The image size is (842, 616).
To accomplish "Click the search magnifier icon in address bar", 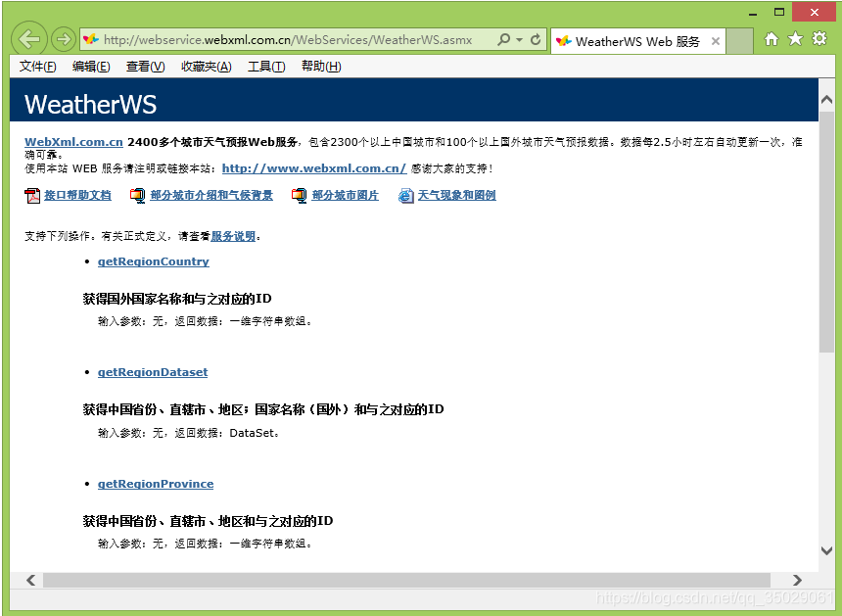I will tap(503, 39).
